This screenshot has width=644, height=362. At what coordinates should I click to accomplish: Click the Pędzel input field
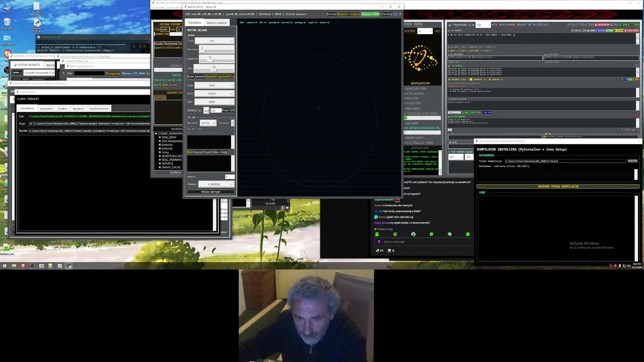point(229,176)
